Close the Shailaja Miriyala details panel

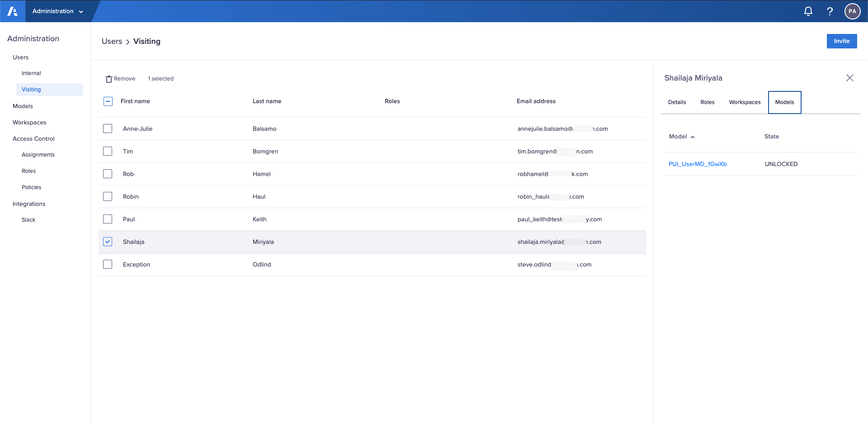[850, 78]
